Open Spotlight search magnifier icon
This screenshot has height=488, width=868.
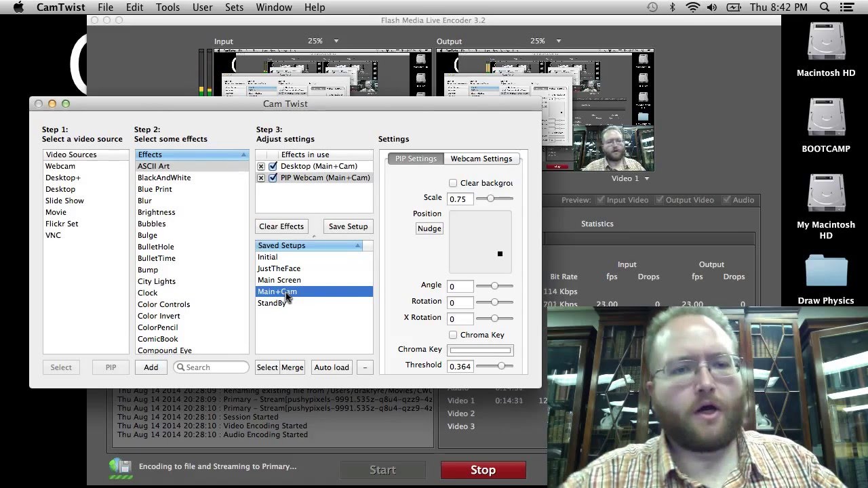825,7
